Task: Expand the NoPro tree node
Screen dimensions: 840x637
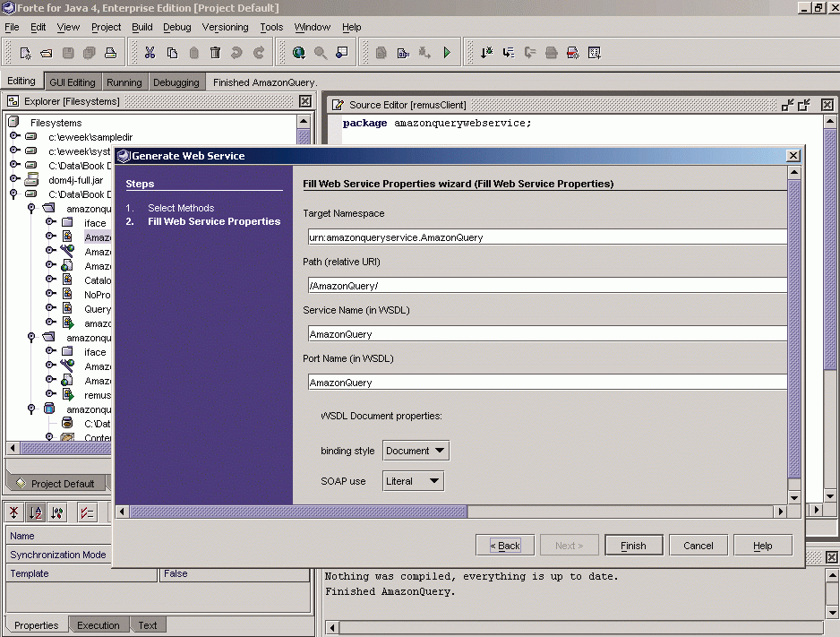Action: (50, 293)
